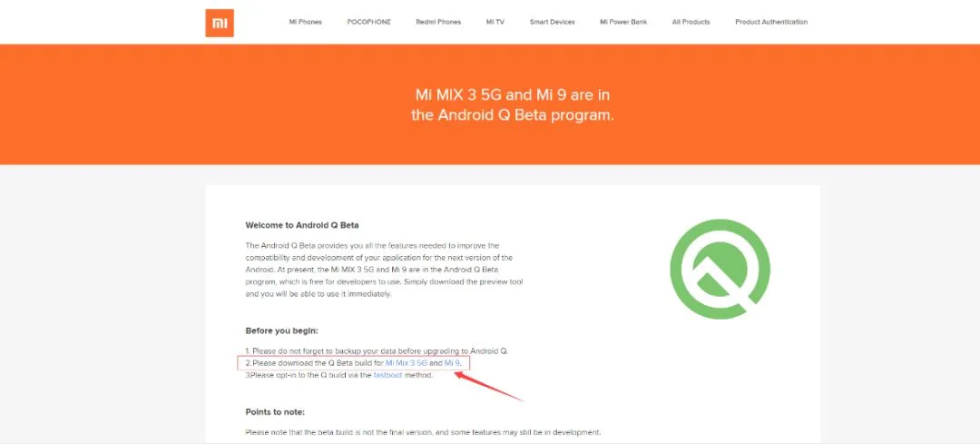Screen dimensions: 980x444
Task: Click the orange banner headline text
Action: point(513,105)
